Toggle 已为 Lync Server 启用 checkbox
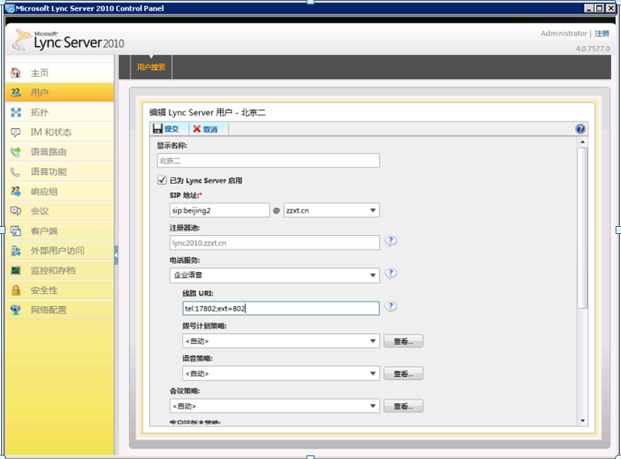This screenshot has width=621, height=459. coord(162,180)
